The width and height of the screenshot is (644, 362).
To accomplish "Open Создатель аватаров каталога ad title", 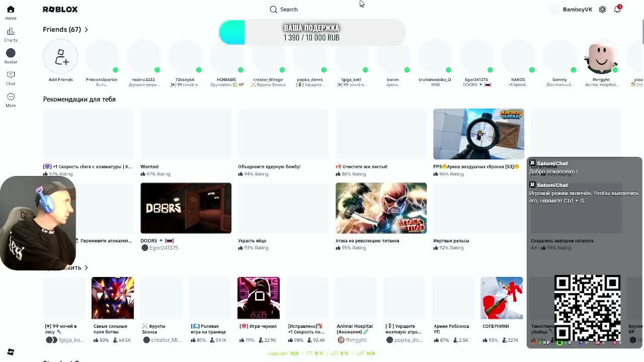I will point(562,240).
